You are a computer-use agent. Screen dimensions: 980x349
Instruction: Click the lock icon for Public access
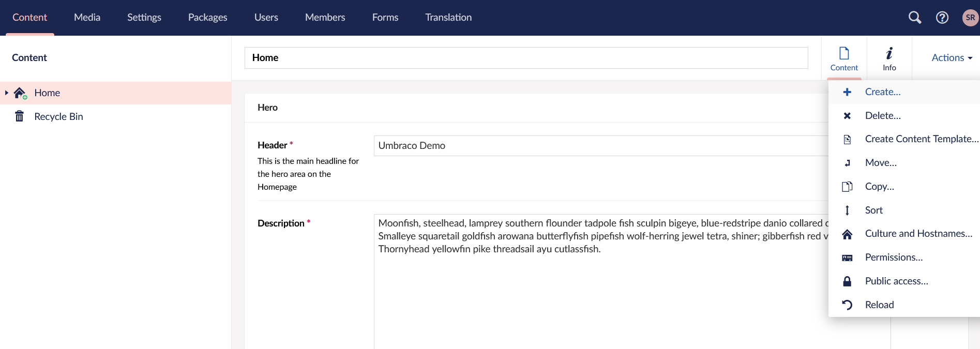click(x=847, y=281)
